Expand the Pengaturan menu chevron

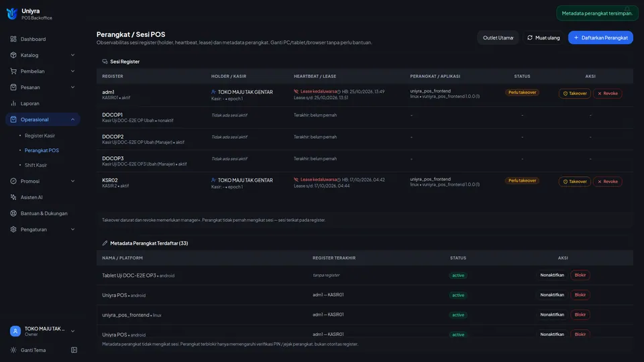(x=72, y=229)
